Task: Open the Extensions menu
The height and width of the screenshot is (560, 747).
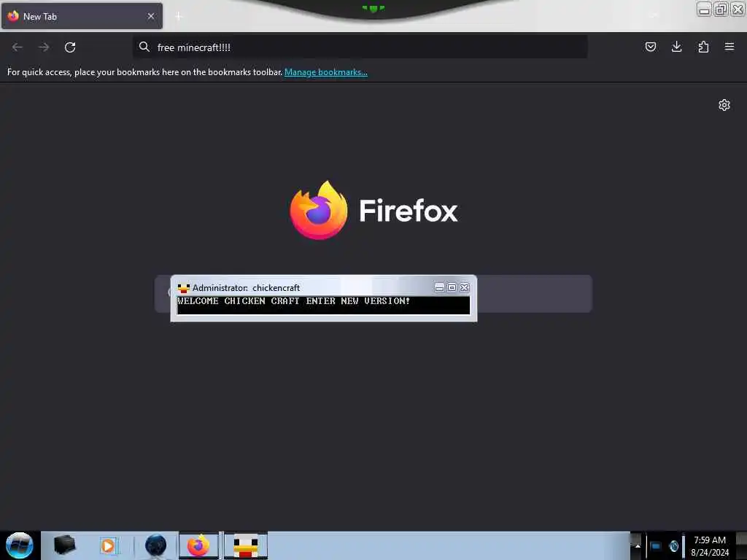Action: [x=703, y=47]
